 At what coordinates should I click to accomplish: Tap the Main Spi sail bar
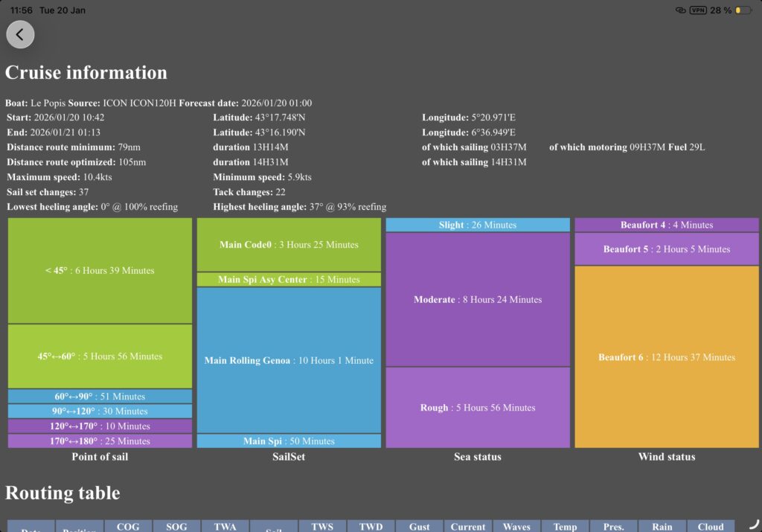click(289, 441)
